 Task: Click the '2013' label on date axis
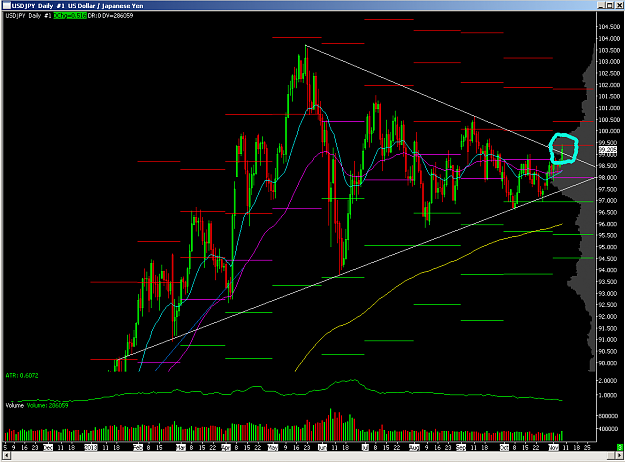[x=91, y=448]
